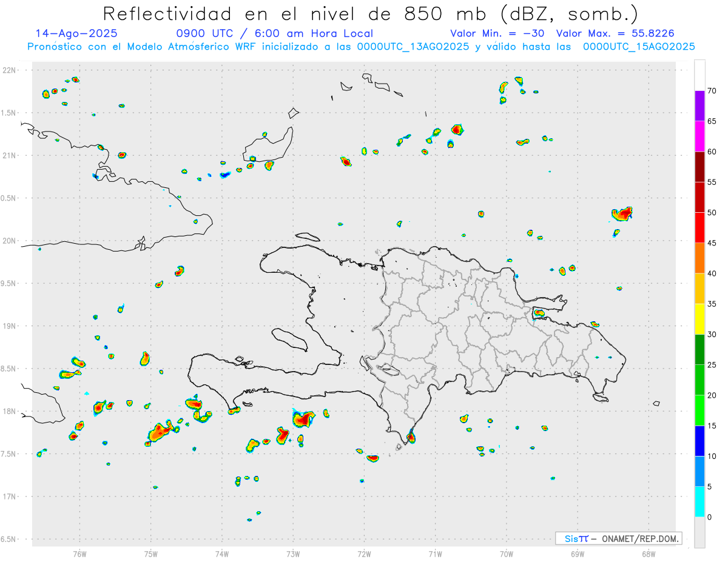Click the '60' value on the color scale
This screenshot has height=562, width=728.
712,152
